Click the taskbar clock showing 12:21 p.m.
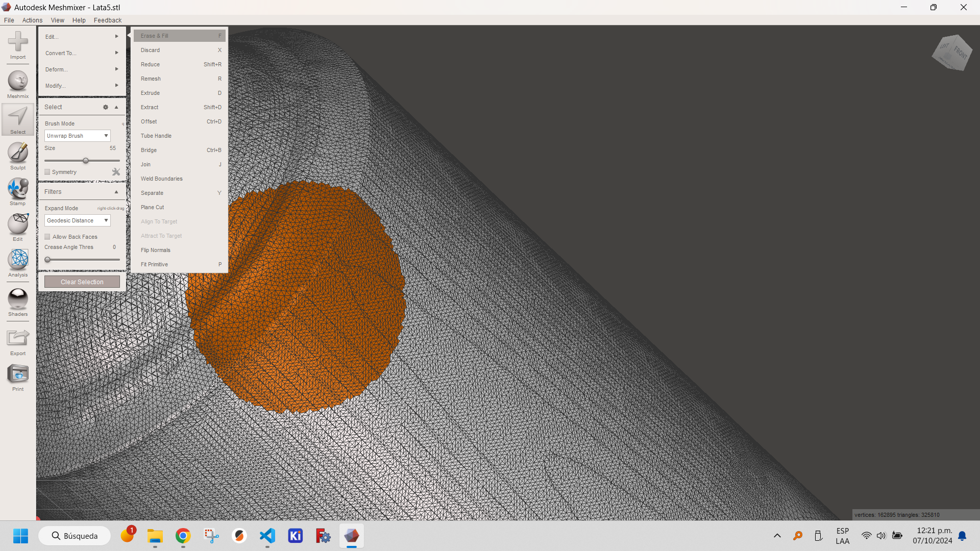The width and height of the screenshot is (980, 551). (x=933, y=536)
